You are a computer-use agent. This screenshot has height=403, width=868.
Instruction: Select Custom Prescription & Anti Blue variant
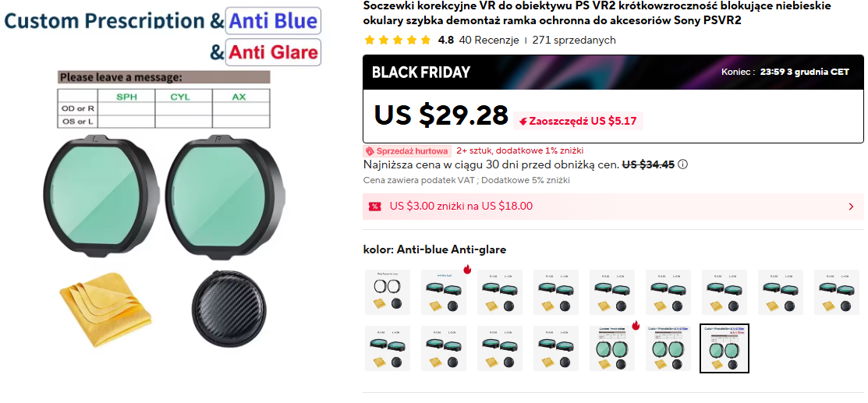(x=668, y=348)
